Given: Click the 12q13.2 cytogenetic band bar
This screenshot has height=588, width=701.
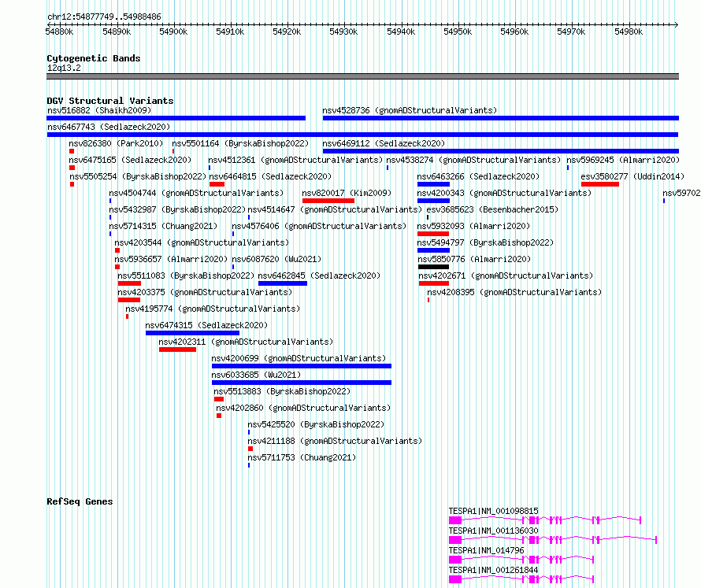Looking at the screenshot, I should point(362,76).
